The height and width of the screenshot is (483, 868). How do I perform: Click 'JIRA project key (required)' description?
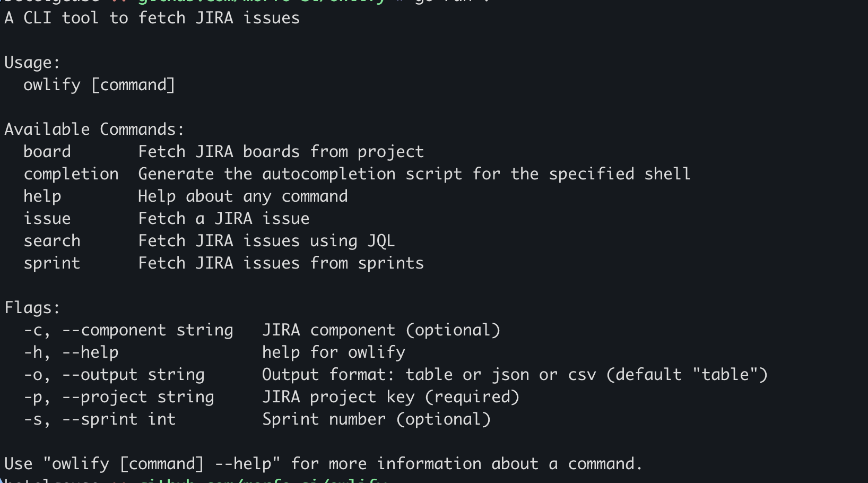click(x=391, y=398)
